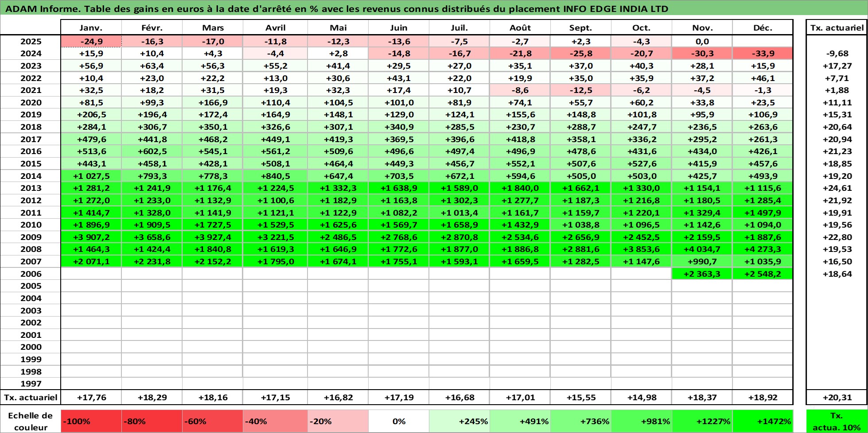Click the -100% red color scale swatch
Viewport: 868px width, 433px height.
91,421
